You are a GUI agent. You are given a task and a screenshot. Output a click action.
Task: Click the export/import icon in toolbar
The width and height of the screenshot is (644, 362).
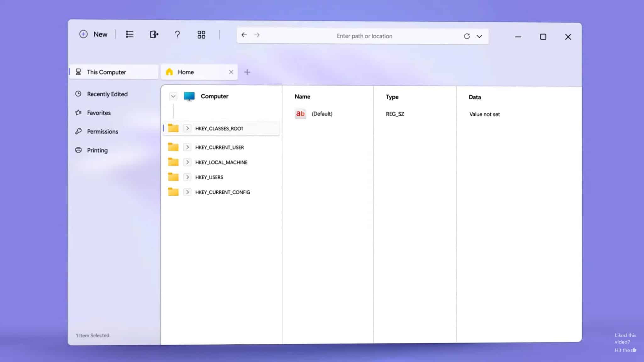point(154,34)
